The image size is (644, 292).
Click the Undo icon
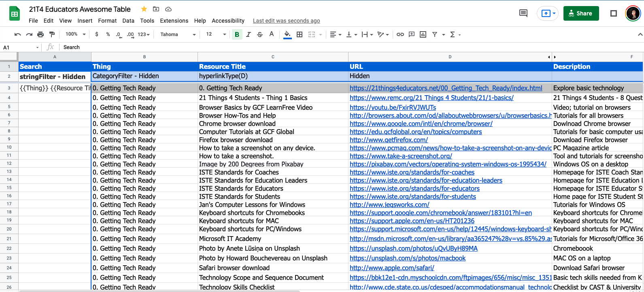click(17, 34)
